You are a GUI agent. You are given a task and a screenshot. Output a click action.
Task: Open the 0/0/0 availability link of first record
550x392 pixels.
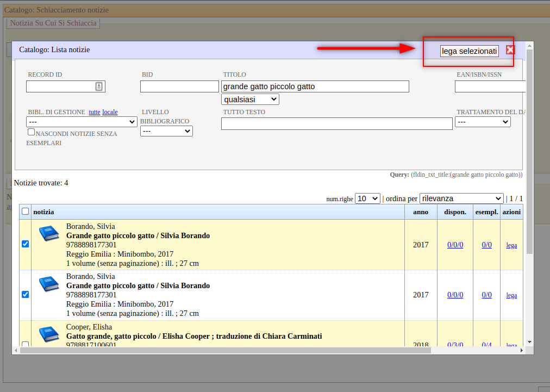click(455, 245)
